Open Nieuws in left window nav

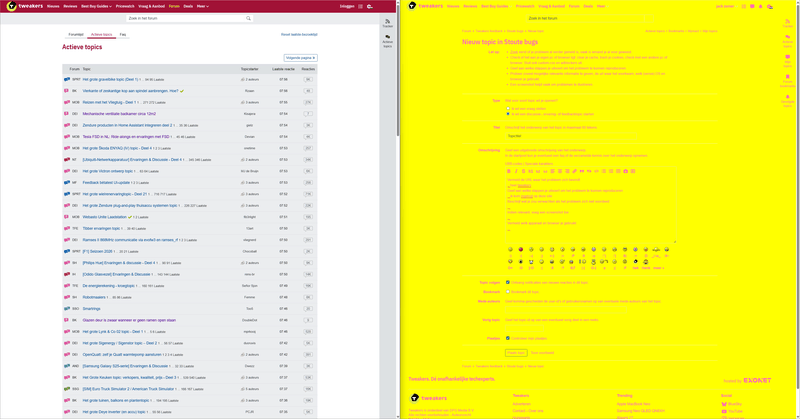(53, 7)
